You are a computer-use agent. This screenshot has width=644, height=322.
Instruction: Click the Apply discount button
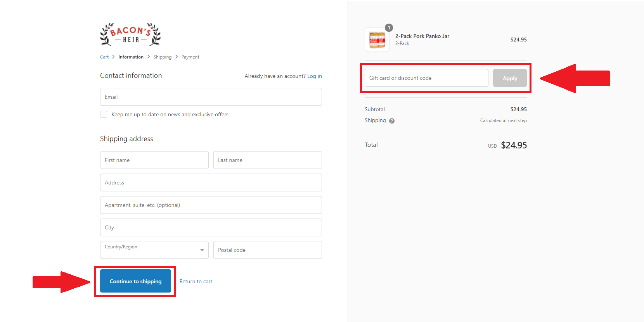pos(510,78)
